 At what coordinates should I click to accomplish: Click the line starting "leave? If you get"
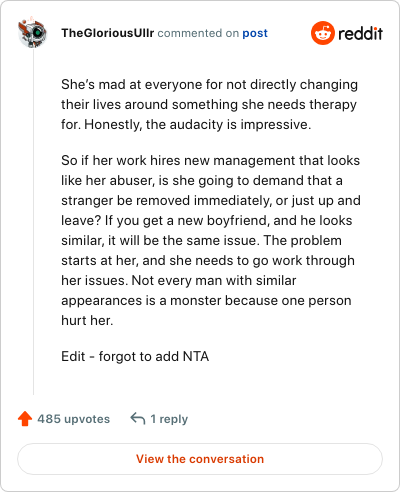click(207, 220)
